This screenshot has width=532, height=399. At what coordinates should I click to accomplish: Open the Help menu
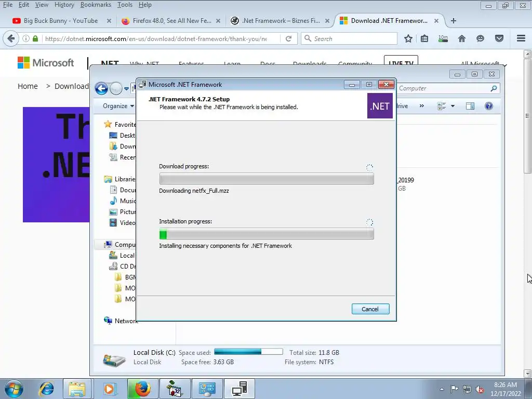tap(145, 5)
